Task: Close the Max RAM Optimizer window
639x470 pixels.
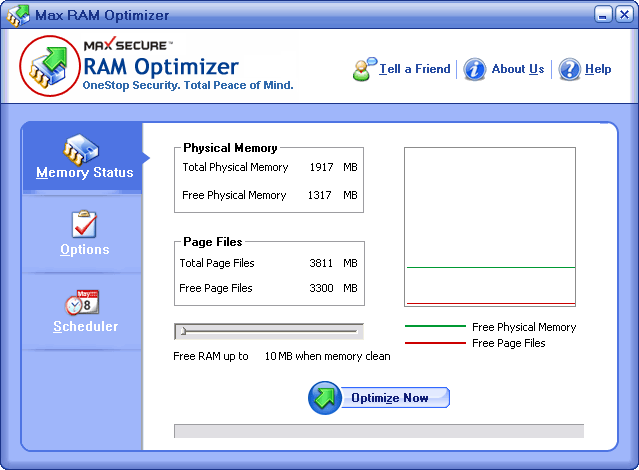Action: pos(624,15)
